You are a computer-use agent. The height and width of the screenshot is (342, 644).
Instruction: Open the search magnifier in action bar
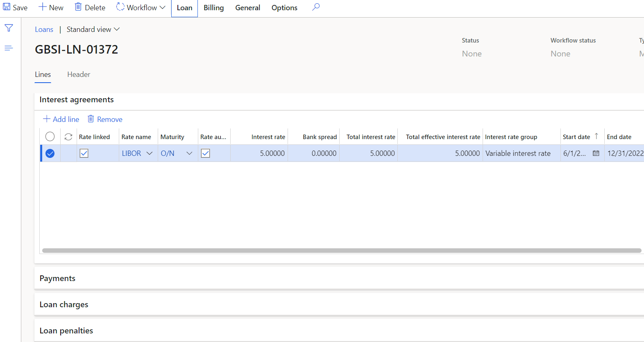pyautogui.click(x=315, y=7)
